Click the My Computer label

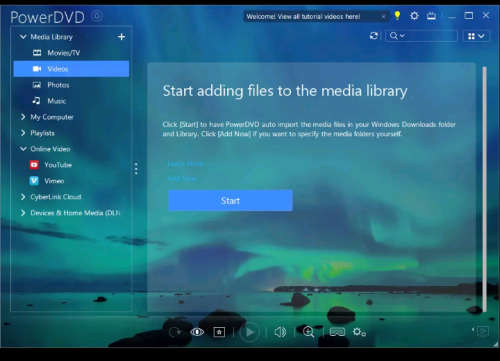[52, 117]
